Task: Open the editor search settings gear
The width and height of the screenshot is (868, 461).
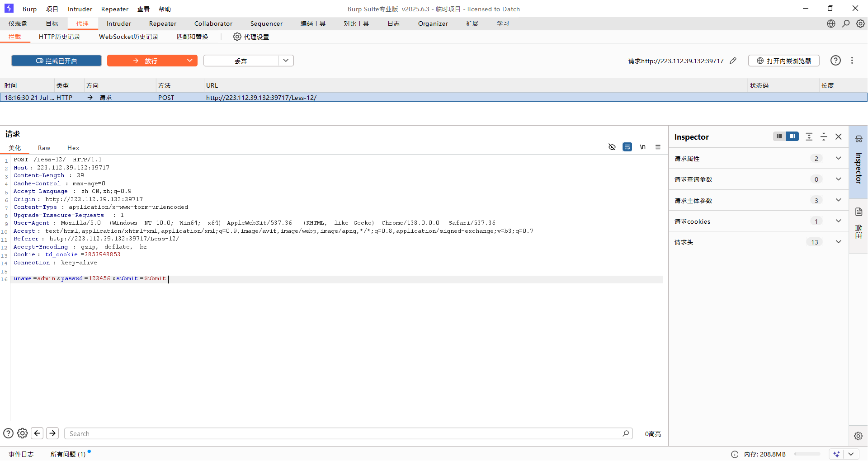Action: [x=23, y=433]
